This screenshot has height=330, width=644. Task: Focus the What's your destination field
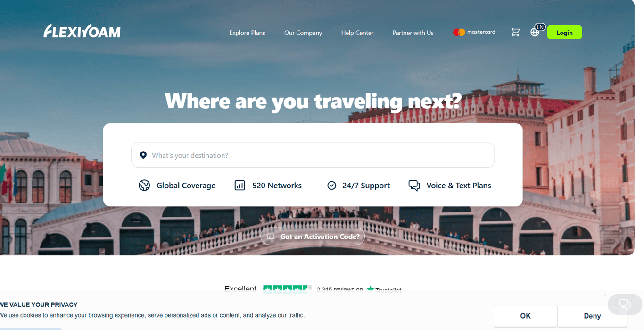(313, 155)
